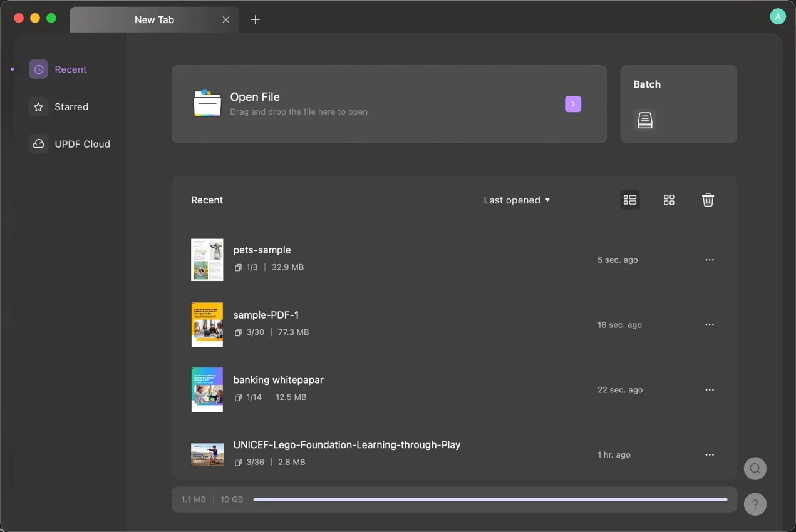
Task: Close the New Tab tab
Action: point(226,19)
